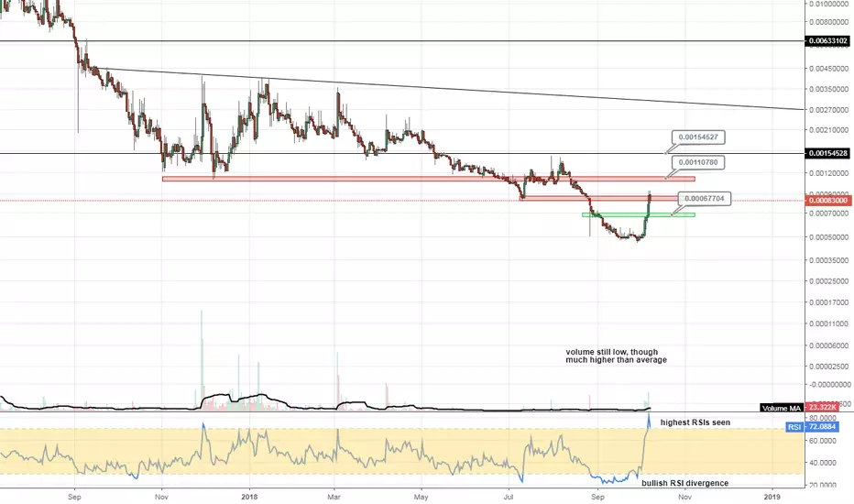Click the 0.00002500 price axis label
854x504 pixels.
[828, 367]
